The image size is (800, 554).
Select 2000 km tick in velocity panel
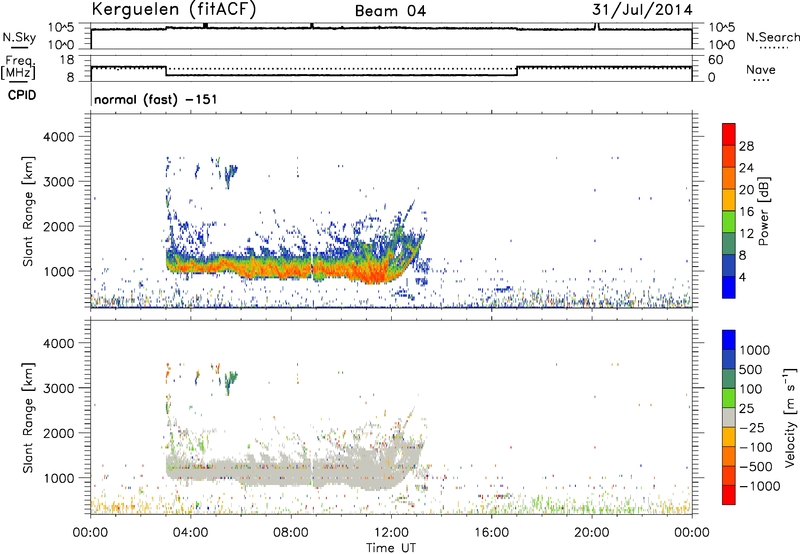click(x=58, y=433)
